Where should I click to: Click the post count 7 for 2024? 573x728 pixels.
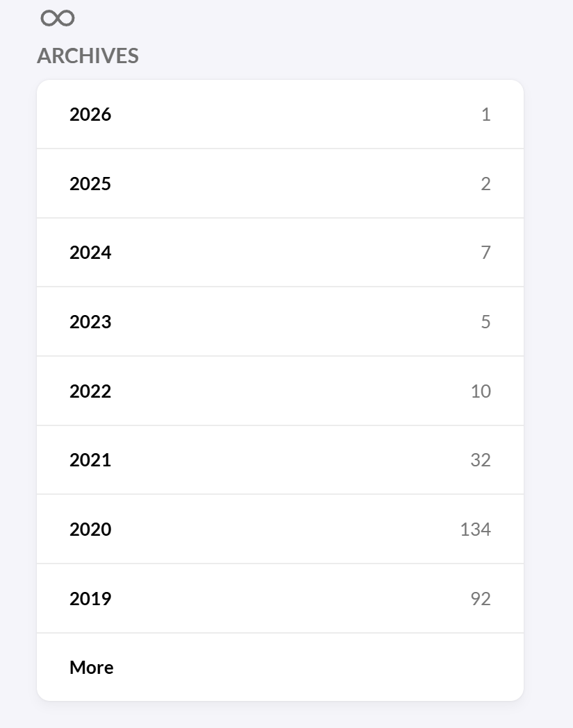coord(485,253)
